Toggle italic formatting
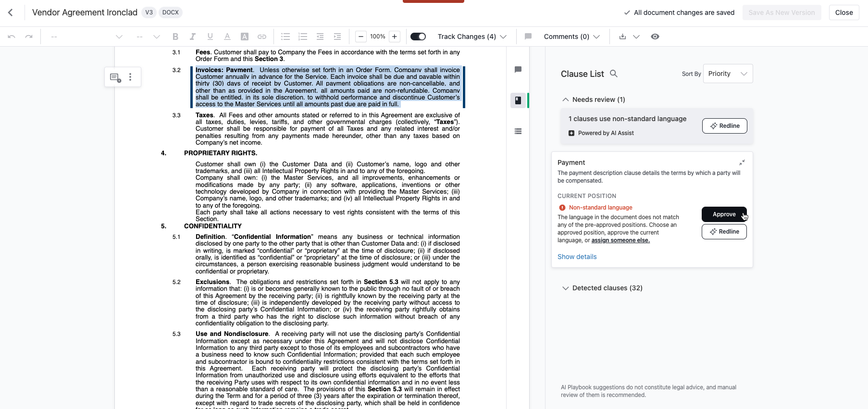Viewport: 868px width, 409px height. point(193,37)
